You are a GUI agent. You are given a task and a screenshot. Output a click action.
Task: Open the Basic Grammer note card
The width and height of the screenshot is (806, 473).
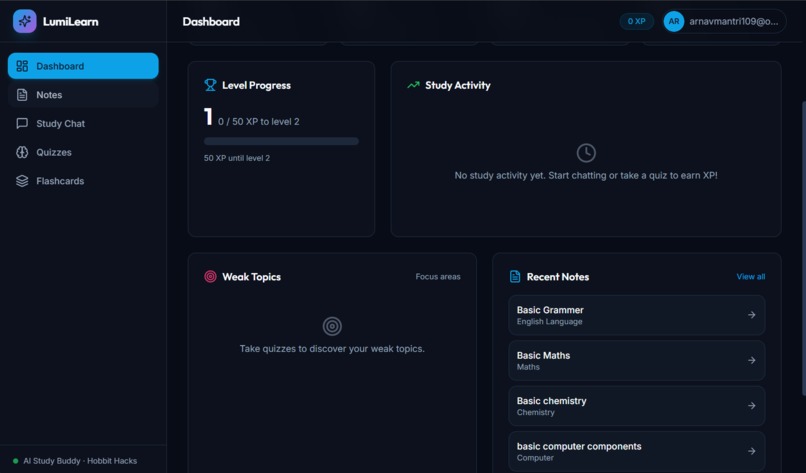pyautogui.click(x=637, y=315)
